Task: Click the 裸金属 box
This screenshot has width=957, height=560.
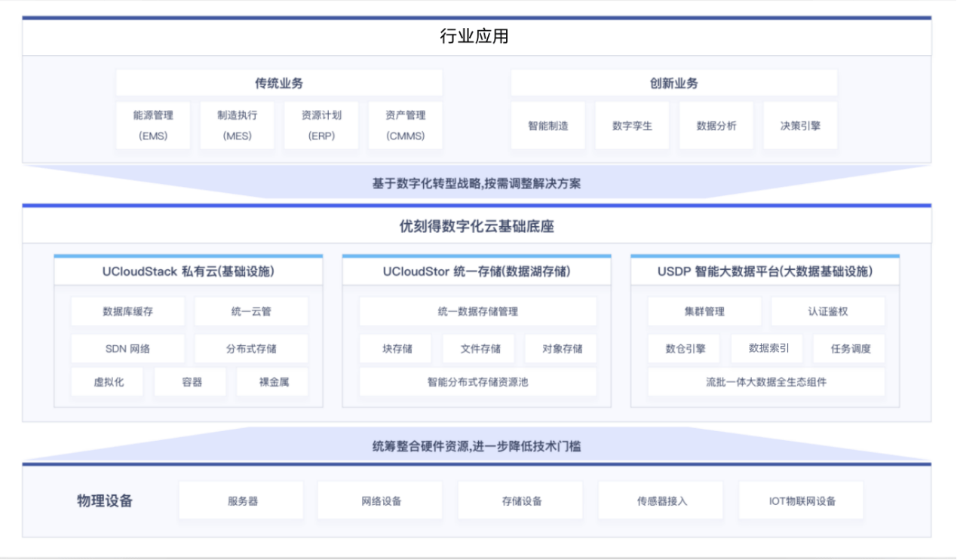Action: click(x=272, y=381)
